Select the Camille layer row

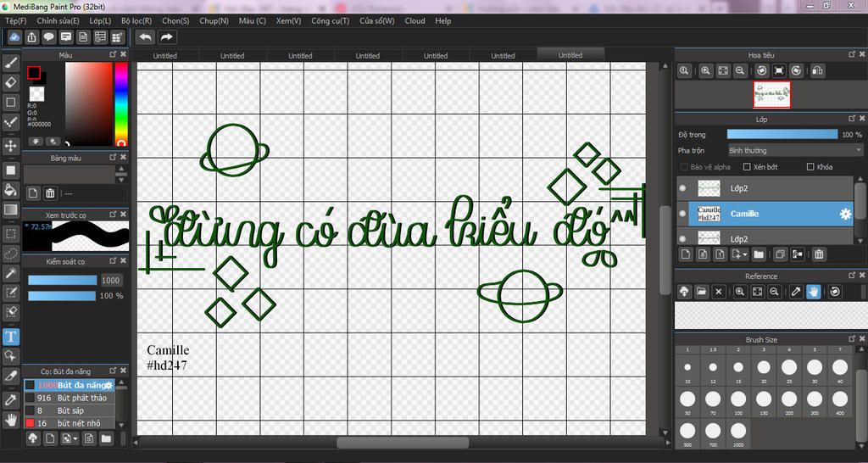pos(765,214)
